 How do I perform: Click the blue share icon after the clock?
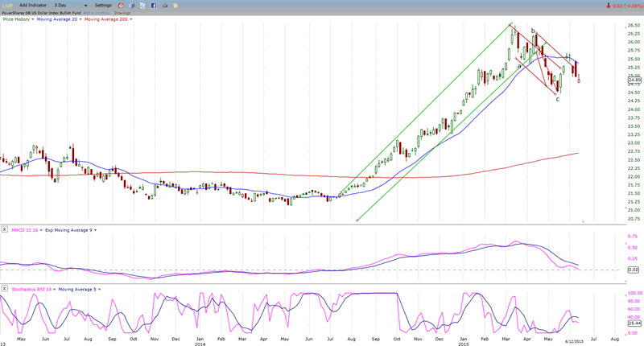coord(131,5)
